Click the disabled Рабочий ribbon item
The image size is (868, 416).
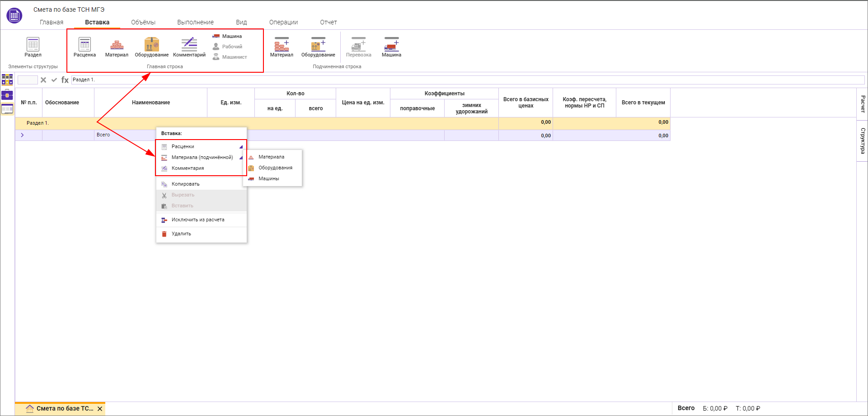227,47
